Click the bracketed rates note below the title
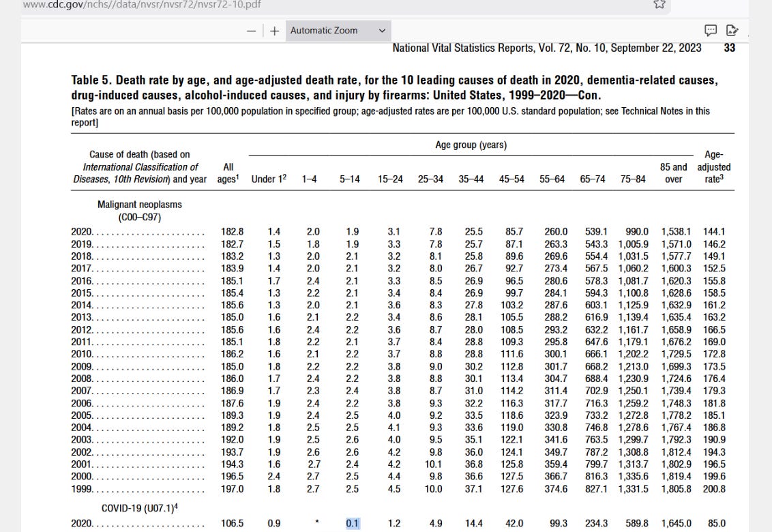This screenshot has height=532, width=772. coord(390,117)
